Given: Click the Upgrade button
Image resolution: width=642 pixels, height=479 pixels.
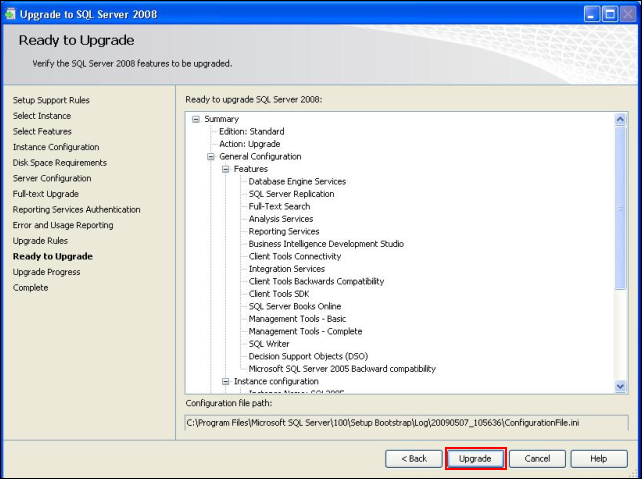Looking at the screenshot, I should 475,458.
